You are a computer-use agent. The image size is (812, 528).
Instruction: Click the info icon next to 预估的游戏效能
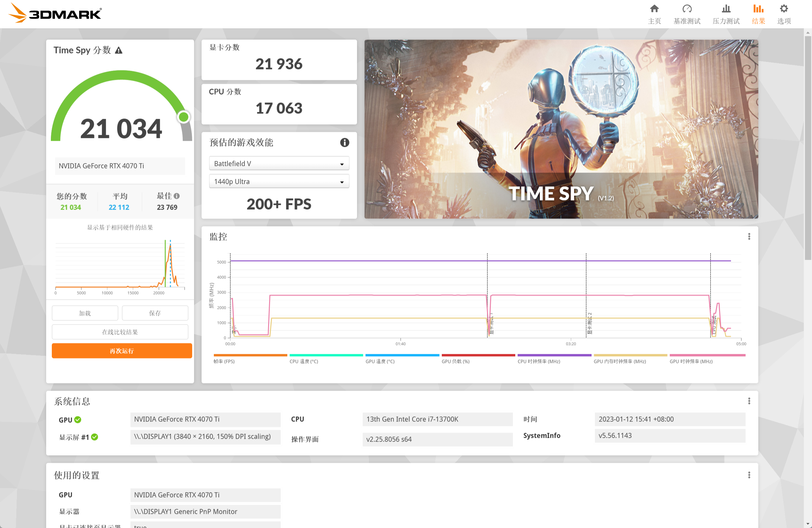tap(344, 142)
